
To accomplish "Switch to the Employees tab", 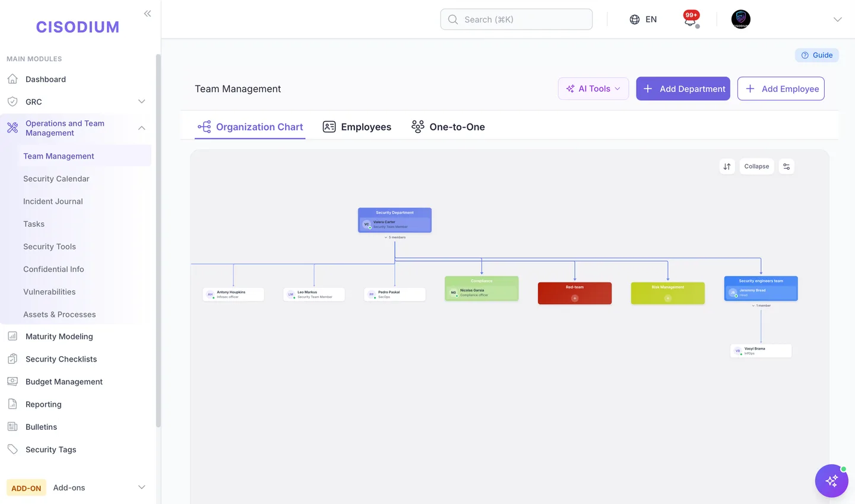I will [x=357, y=126].
